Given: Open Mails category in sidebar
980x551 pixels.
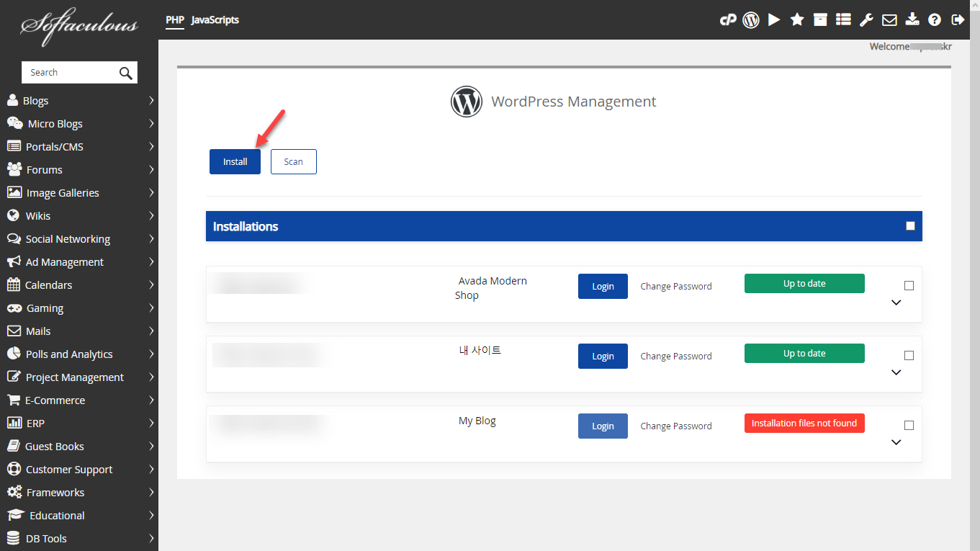Looking at the screenshot, I should tap(79, 331).
